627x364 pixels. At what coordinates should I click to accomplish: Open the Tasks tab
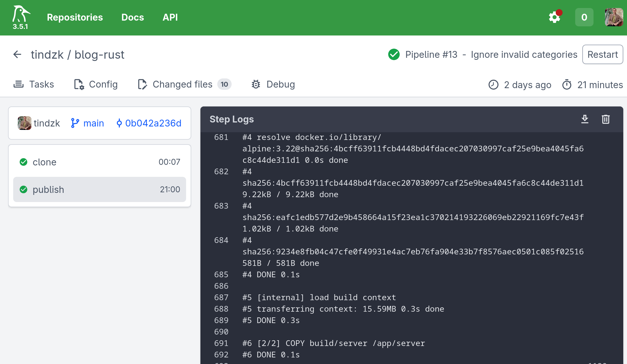pyautogui.click(x=34, y=84)
